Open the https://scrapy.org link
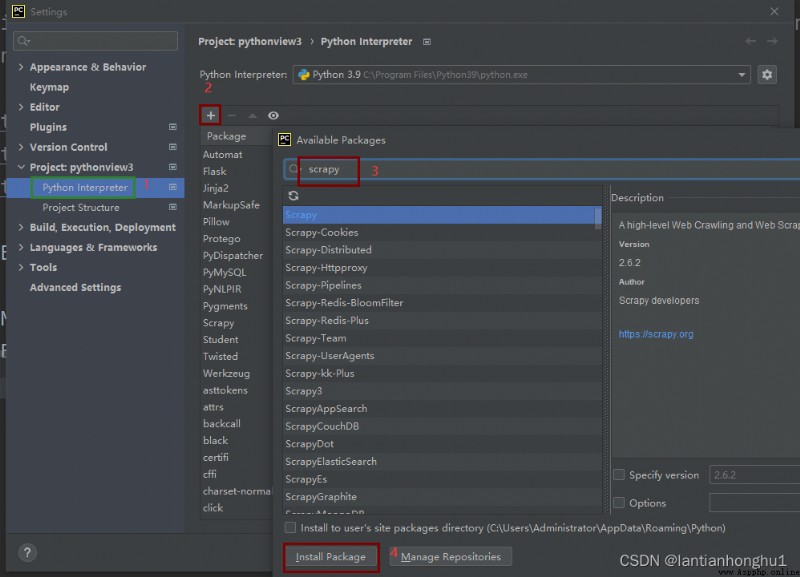 point(656,334)
